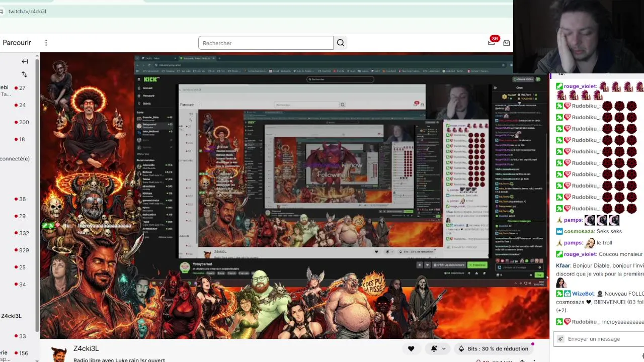Click the sidebar sort arrows icon
Screen dimensions: 644x362
24,74
